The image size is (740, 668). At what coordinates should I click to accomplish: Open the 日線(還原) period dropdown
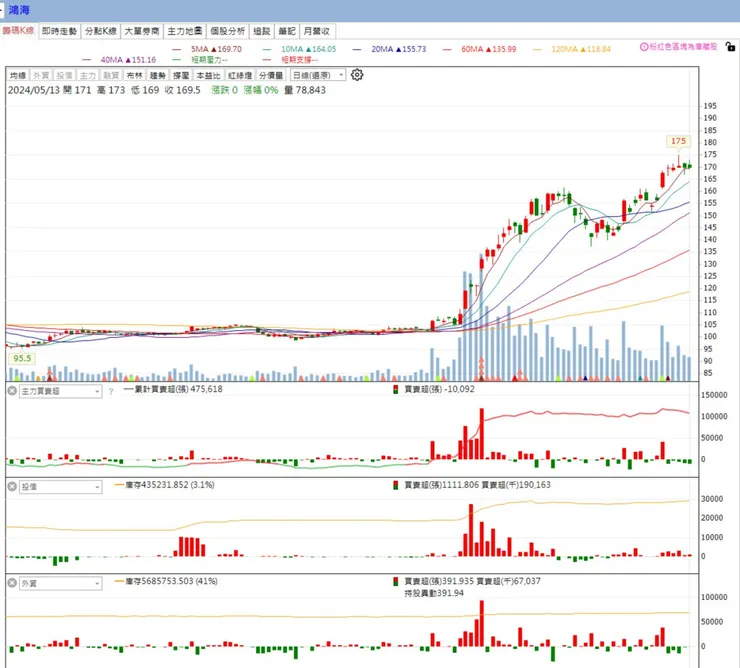click(x=318, y=75)
